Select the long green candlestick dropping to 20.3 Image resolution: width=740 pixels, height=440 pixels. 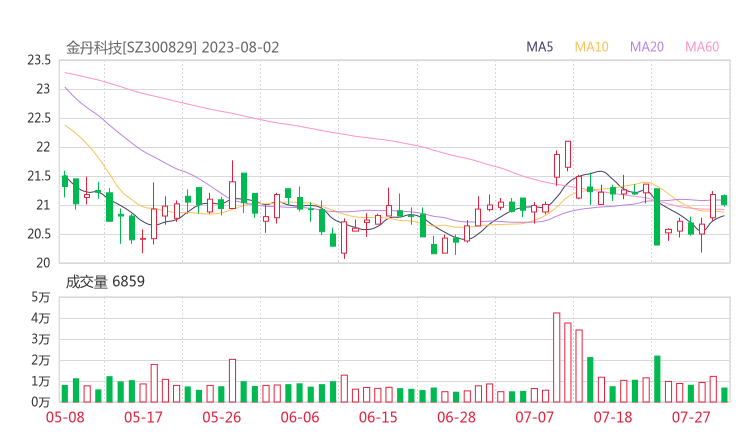pos(657,217)
